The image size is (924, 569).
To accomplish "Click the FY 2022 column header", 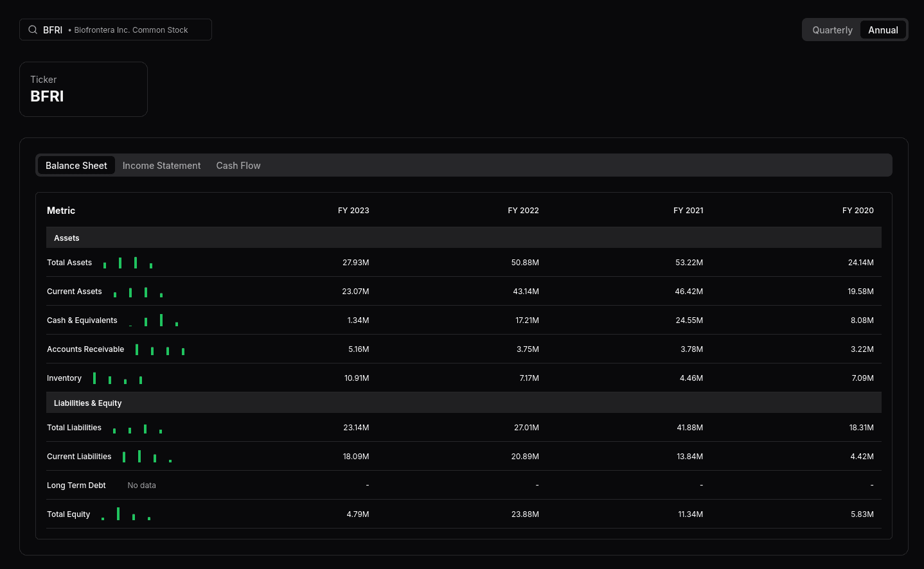I will click(x=523, y=211).
